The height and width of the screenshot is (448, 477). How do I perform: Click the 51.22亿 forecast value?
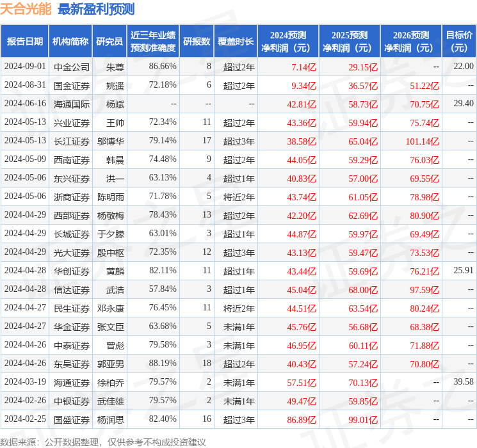[x=424, y=86]
